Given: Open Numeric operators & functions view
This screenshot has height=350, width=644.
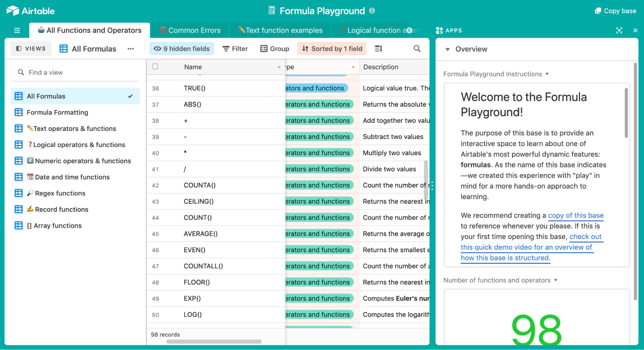Looking at the screenshot, I should coord(75,161).
